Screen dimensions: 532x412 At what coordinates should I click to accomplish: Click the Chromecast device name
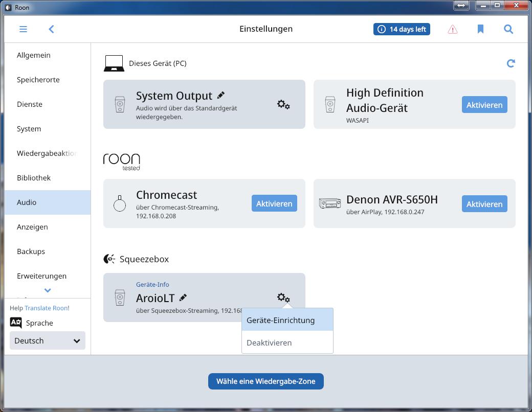(167, 195)
